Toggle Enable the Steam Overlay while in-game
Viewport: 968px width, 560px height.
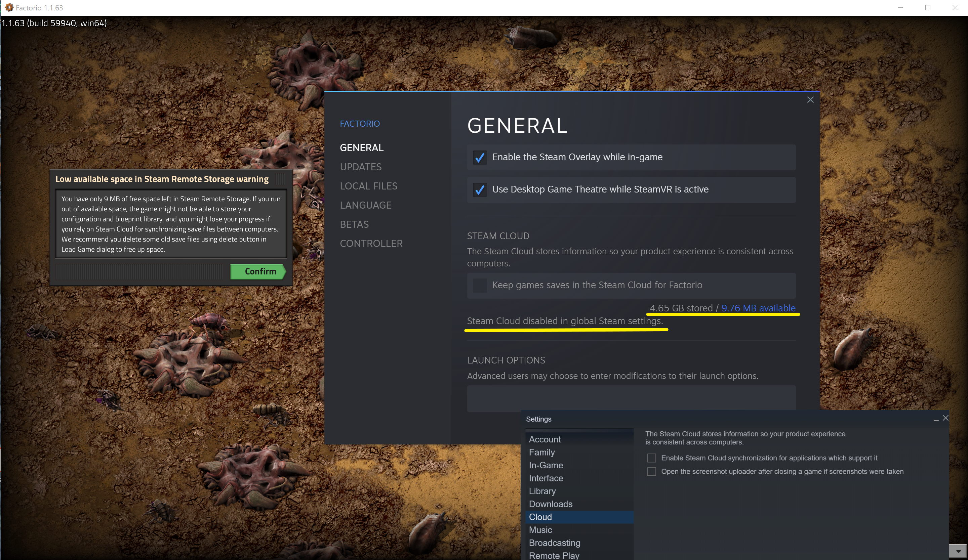[x=479, y=157]
